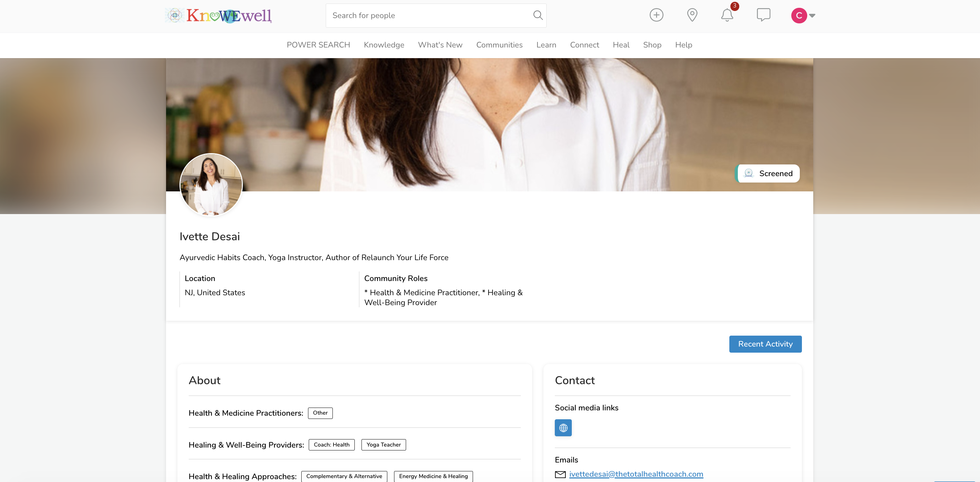Screen dimensions: 980x482
Task: Open the plus create icon
Action: point(656,15)
